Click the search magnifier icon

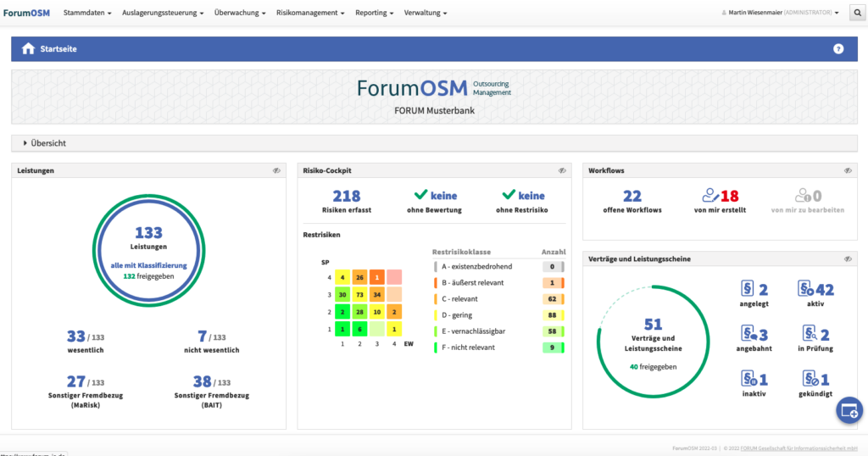tap(856, 13)
